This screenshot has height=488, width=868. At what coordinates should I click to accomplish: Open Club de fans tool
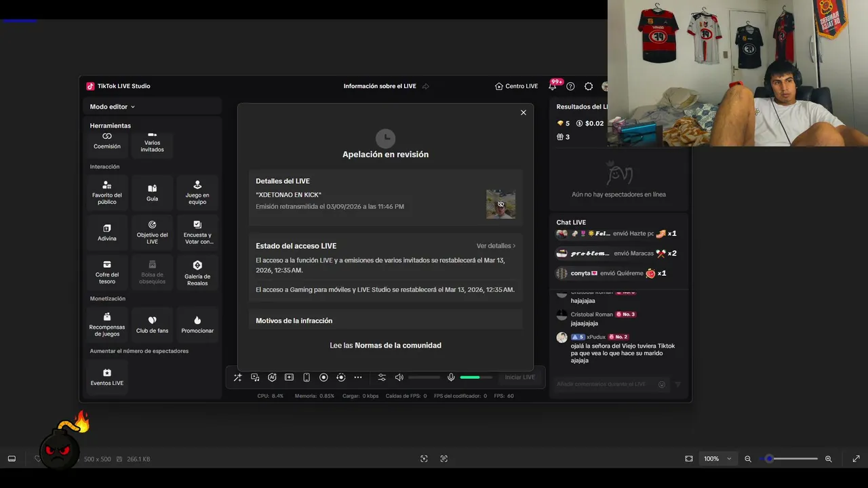(x=152, y=325)
